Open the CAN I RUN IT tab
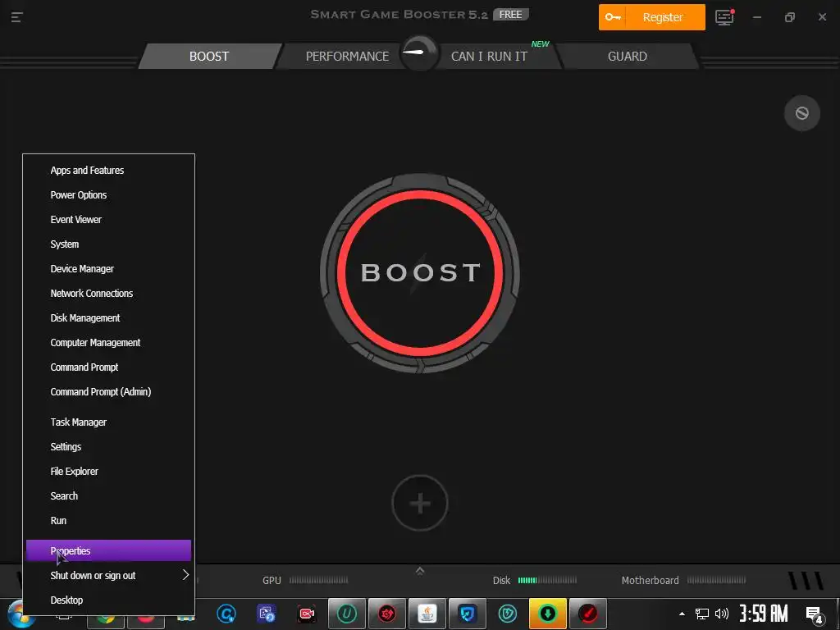The height and width of the screenshot is (630, 840). (489, 57)
